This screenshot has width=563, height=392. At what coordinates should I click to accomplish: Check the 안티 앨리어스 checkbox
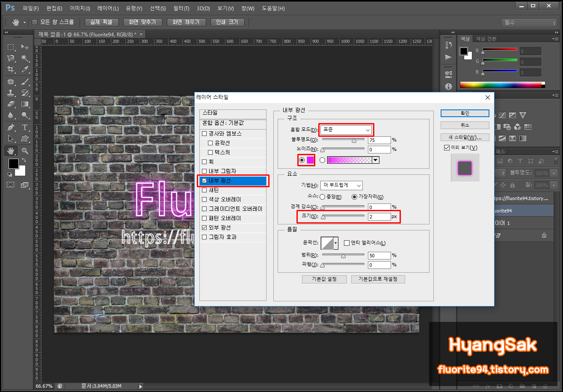coord(347,243)
